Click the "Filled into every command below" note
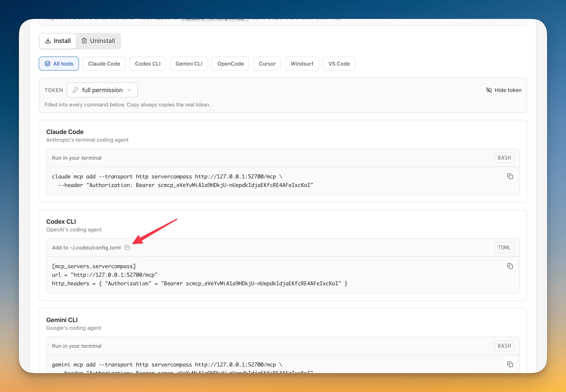 click(x=127, y=105)
